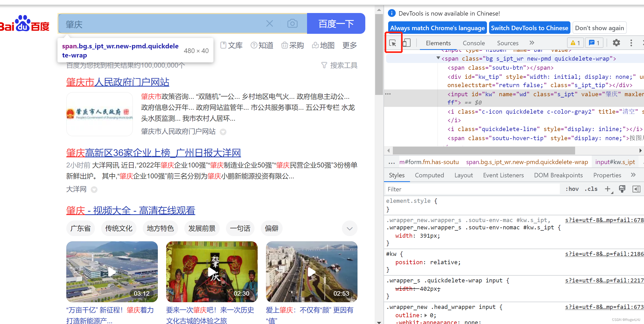Toggle the :hov element state button
Viewport: 644px width, 324px height.
tap(572, 189)
